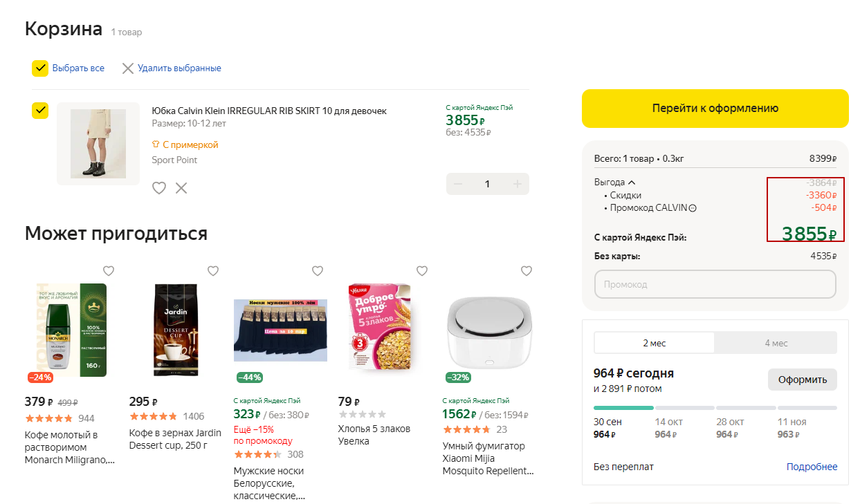
Task: Favorite the Jardin Dessert cup coffee
Action: [x=213, y=270]
